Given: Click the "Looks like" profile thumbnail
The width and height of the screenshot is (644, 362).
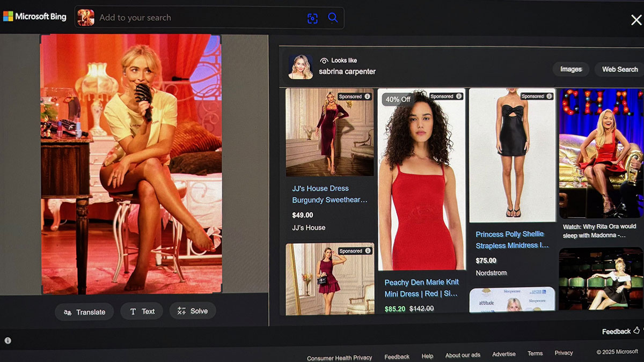Looking at the screenshot, I should pyautogui.click(x=301, y=67).
